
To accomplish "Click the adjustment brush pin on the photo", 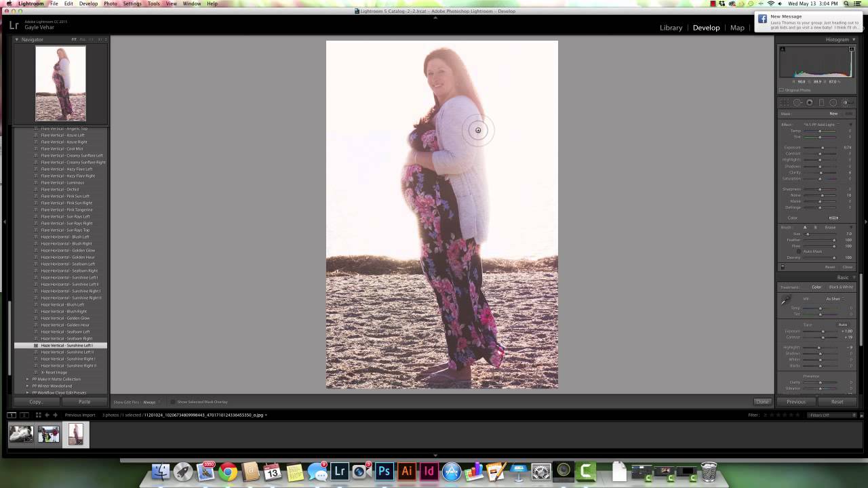I will (x=478, y=130).
